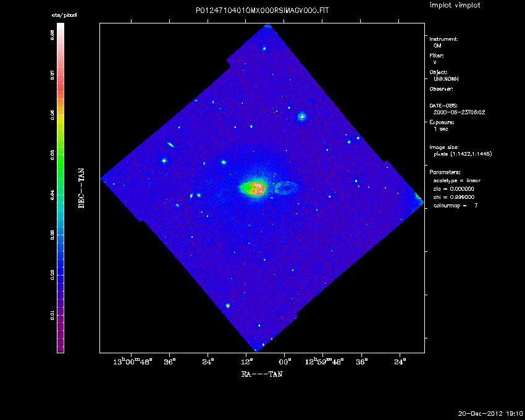Screen dimensions: 525x420
Task: Click the 'DEC--TAN' vertical axis label
Action: coord(82,188)
